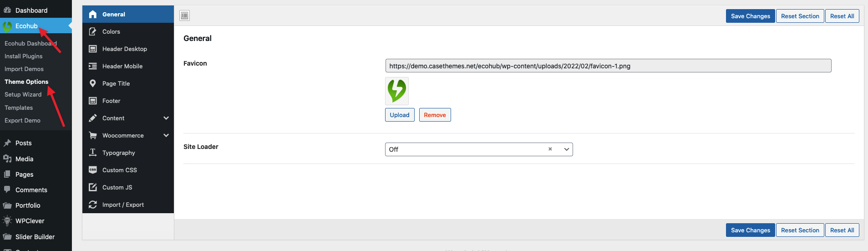This screenshot has width=868, height=251.
Task: Select the Header Desktop layout icon
Action: (93, 49)
